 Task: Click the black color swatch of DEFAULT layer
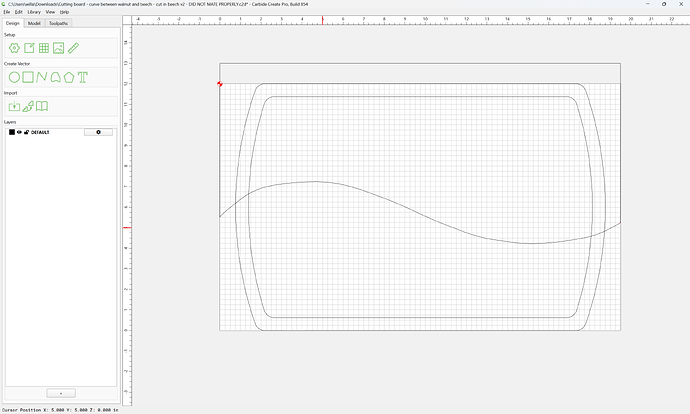tap(12, 132)
